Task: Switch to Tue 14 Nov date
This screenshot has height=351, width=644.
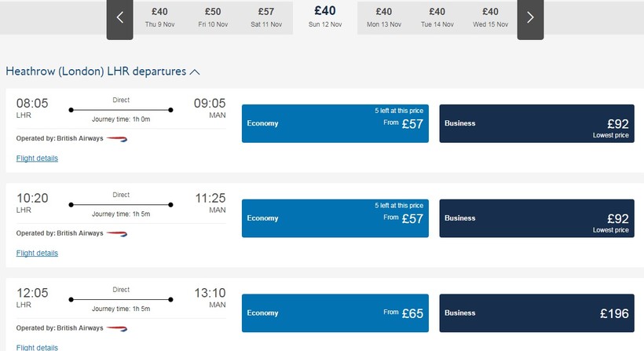Action: click(x=437, y=17)
